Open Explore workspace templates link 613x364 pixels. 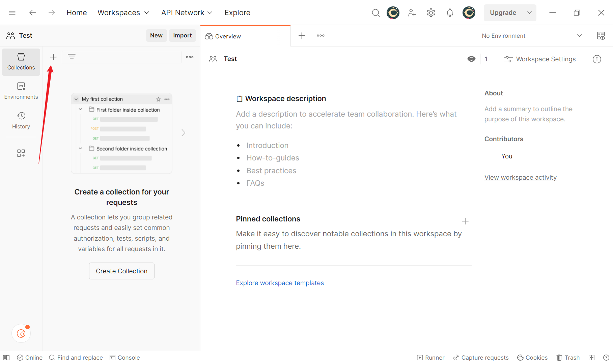280,283
